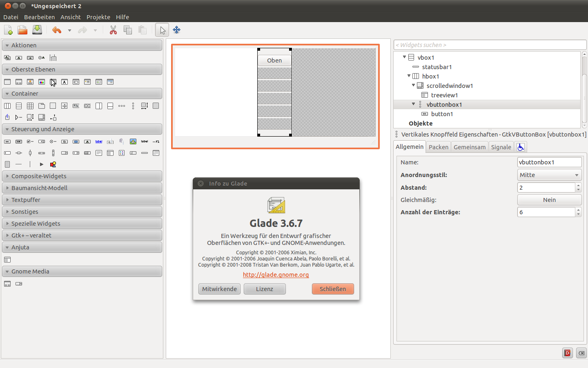Image resolution: width=588 pixels, height=368 pixels.
Task: Click the cut (scissors) toolbar icon
Action: coord(113,30)
